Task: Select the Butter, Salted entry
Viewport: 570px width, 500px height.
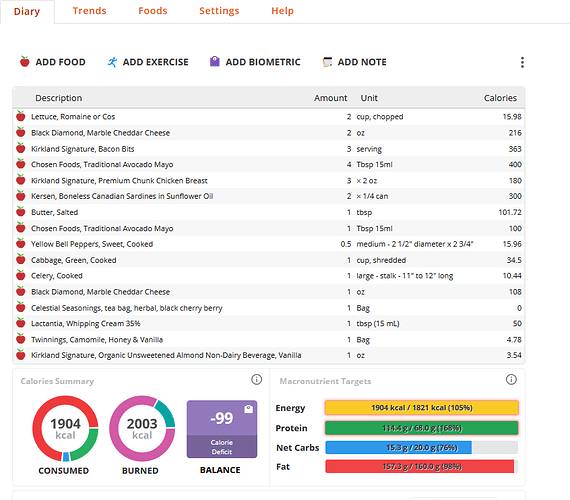Action: (x=269, y=212)
